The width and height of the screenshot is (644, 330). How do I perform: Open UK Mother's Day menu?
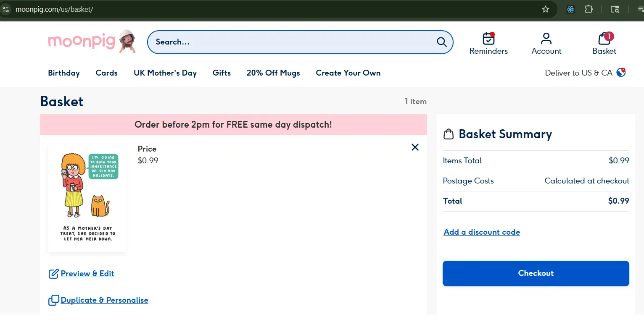point(165,73)
